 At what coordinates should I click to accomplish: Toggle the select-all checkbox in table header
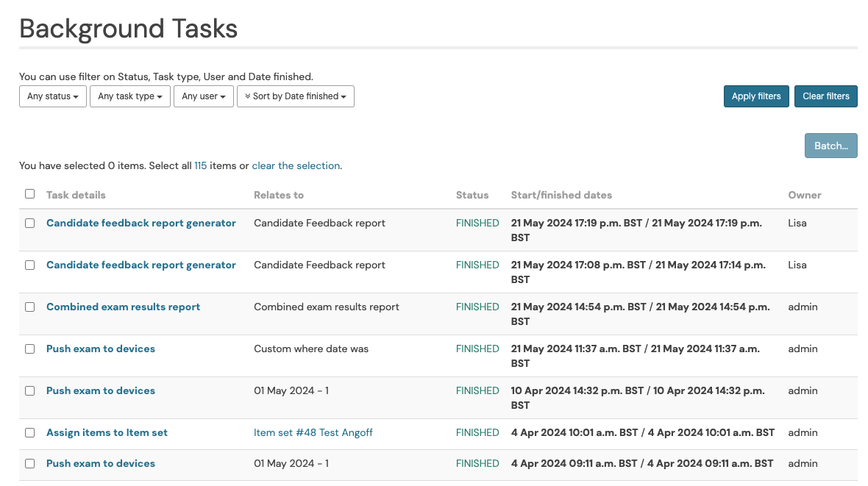30,194
